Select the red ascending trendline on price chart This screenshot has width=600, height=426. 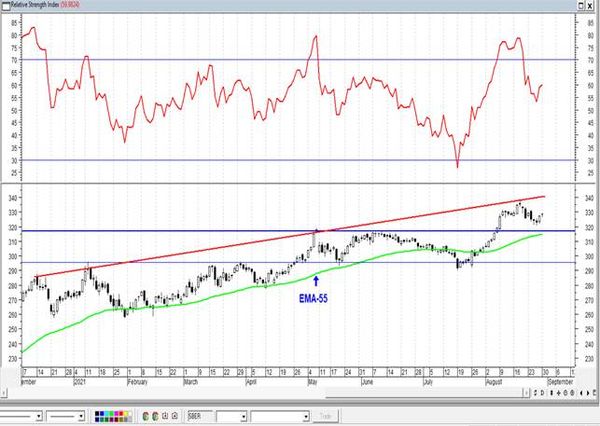[290, 237]
